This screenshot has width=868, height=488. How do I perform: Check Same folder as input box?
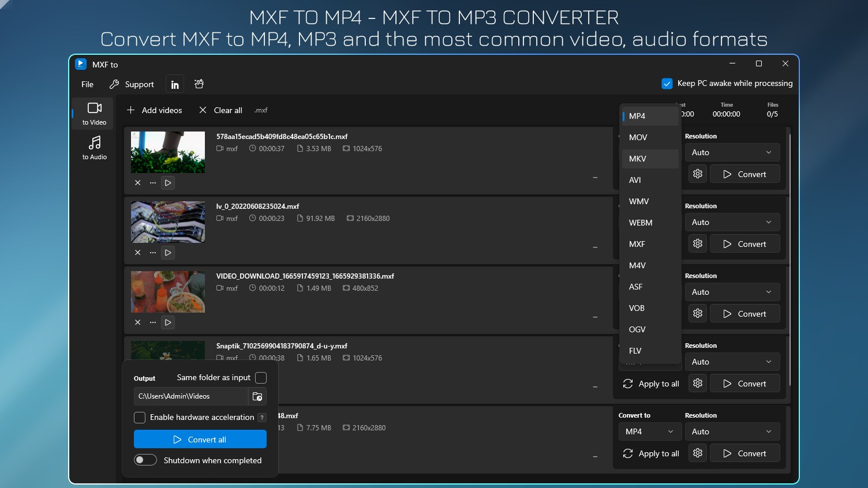coord(261,378)
